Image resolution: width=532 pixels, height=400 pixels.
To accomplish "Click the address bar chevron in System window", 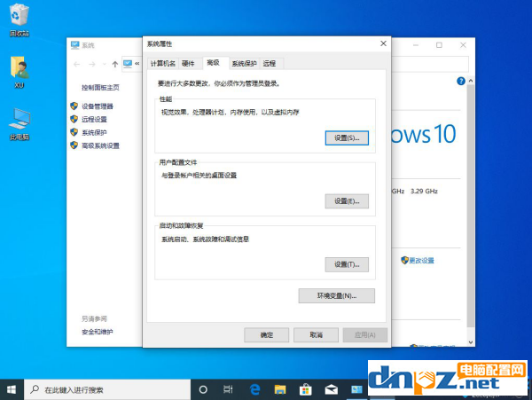I will click(137, 64).
